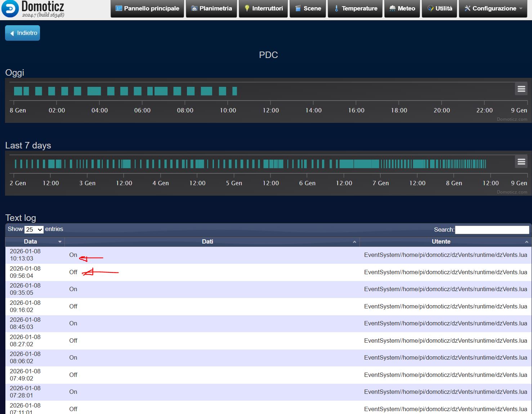Click Domoticz.com credit link under Oggi chart
The height and width of the screenshot is (414, 532).
pyautogui.click(x=511, y=119)
